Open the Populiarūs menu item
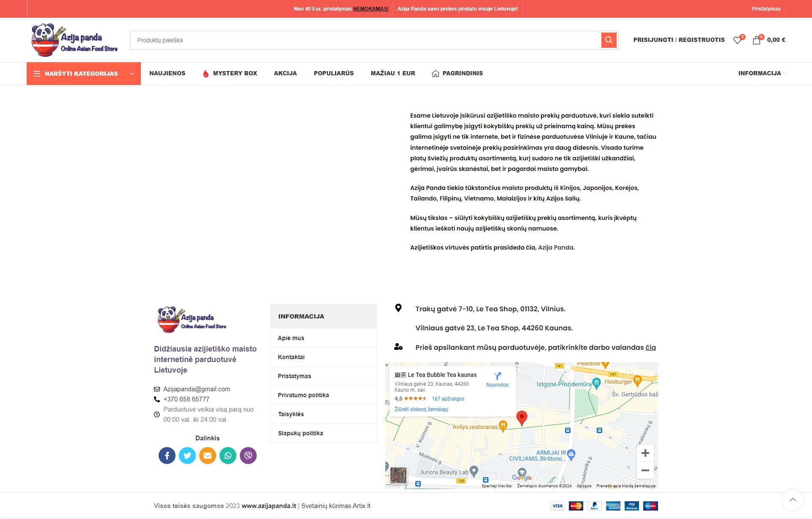The image size is (812, 519). tap(334, 73)
